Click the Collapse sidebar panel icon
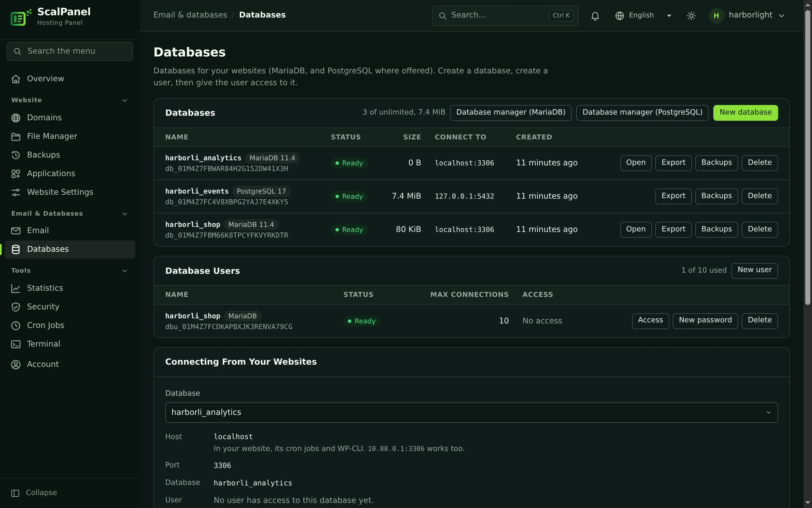 pyautogui.click(x=15, y=493)
